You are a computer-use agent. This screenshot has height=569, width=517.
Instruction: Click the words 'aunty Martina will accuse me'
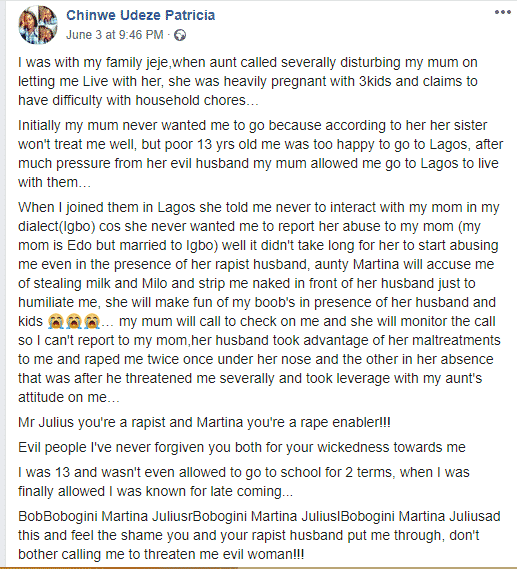pyautogui.click(x=404, y=264)
